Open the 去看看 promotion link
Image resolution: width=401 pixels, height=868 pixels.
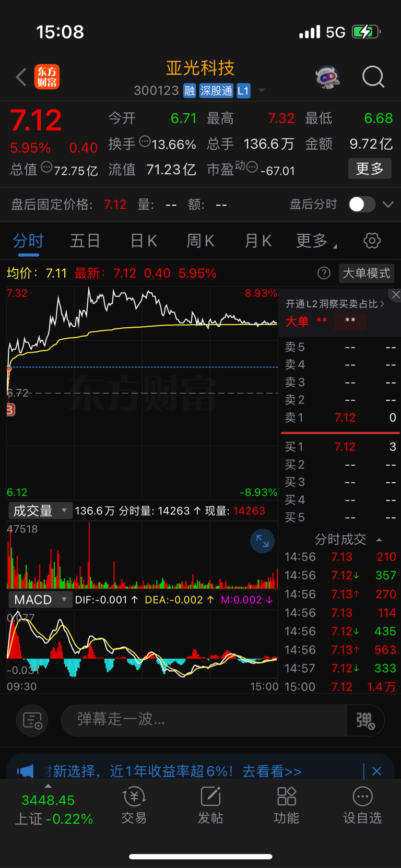pyautogui.click(x=272, y=771)
